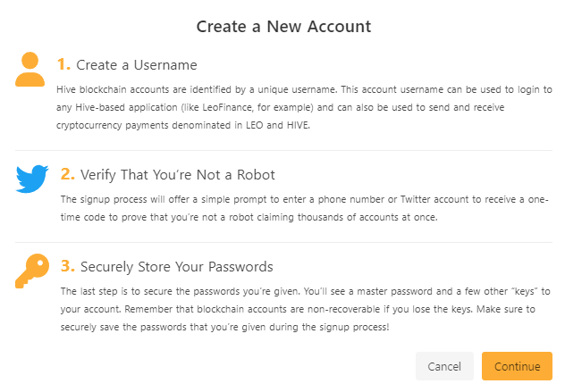Click 'Verify That You're Not a Robot' heading
Image resolution: width=565 pixels, height=392 pixels.
177,175
